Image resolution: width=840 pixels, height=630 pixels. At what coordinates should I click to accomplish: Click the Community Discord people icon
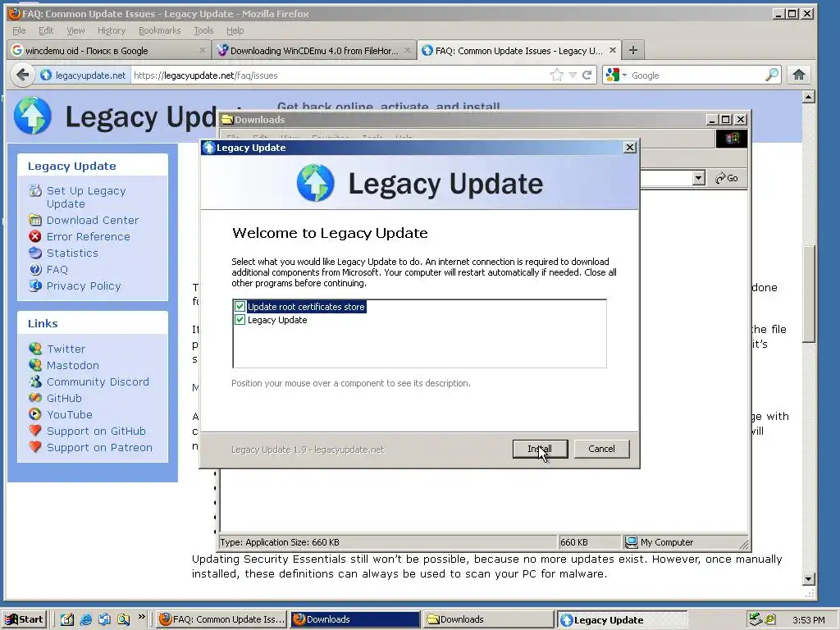35,381
